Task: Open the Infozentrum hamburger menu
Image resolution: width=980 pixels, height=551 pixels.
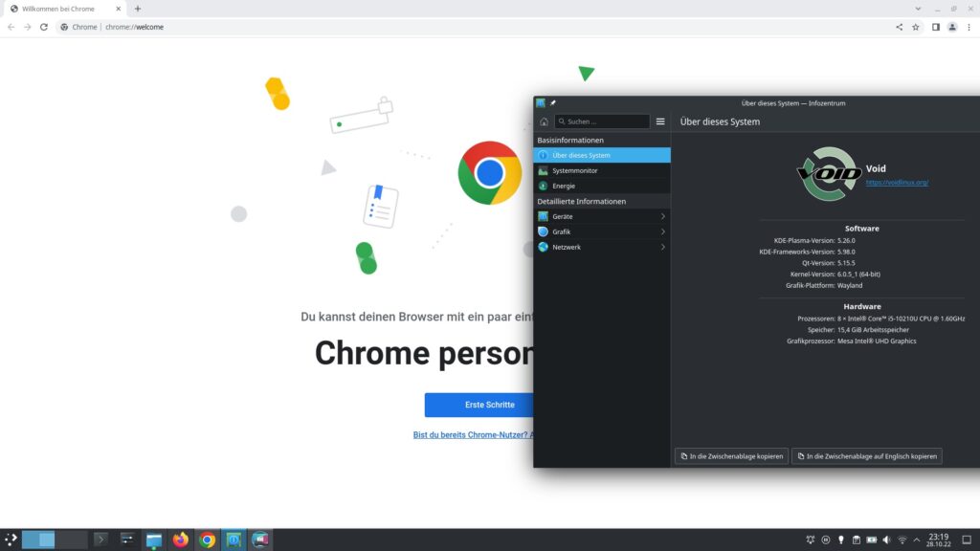Action: [660, 121]
